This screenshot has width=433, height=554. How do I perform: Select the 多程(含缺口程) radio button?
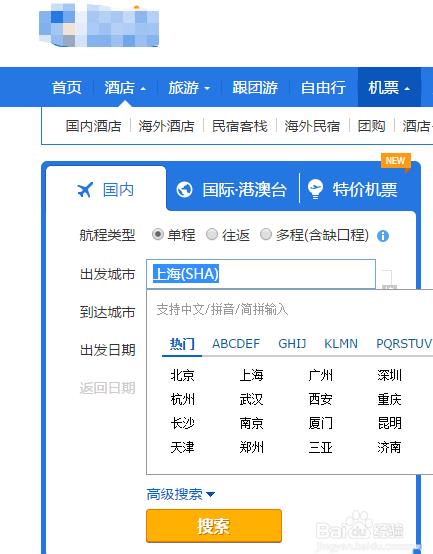coord(266,234)
